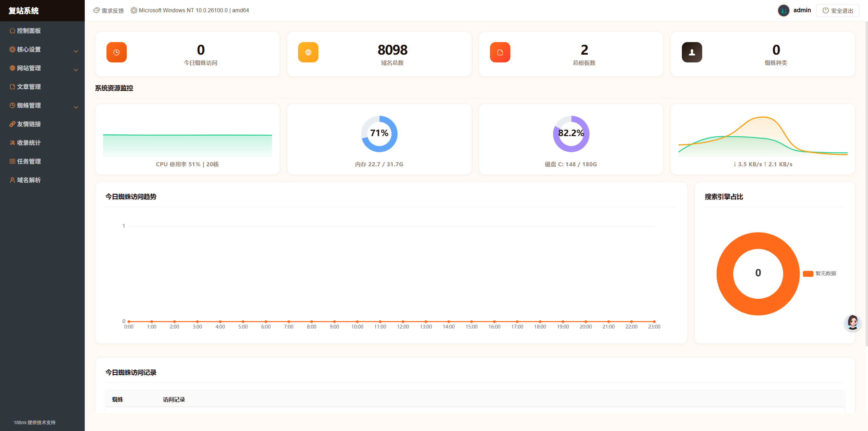Click the CPU usage area chart
This screenshot has height=431, width=868.
tap(188, 145)
